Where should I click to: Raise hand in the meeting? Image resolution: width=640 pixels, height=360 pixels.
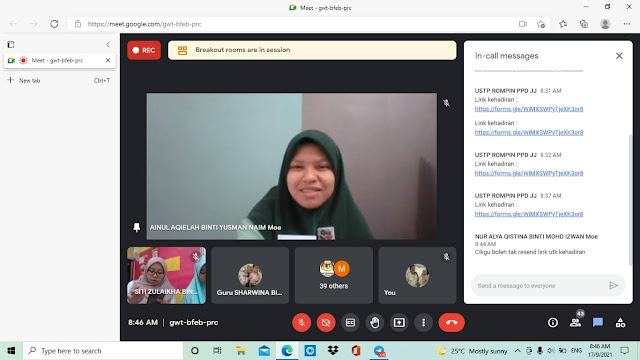coord(375,322)
